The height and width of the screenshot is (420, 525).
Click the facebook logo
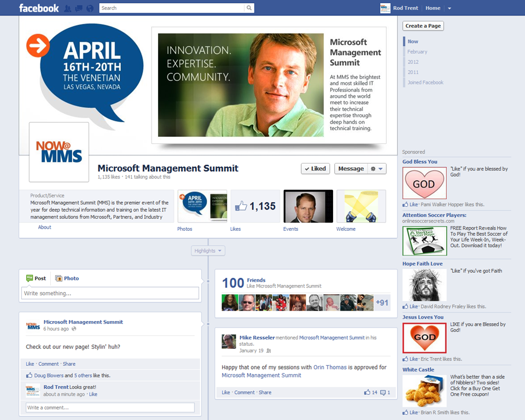click(39, 8)
